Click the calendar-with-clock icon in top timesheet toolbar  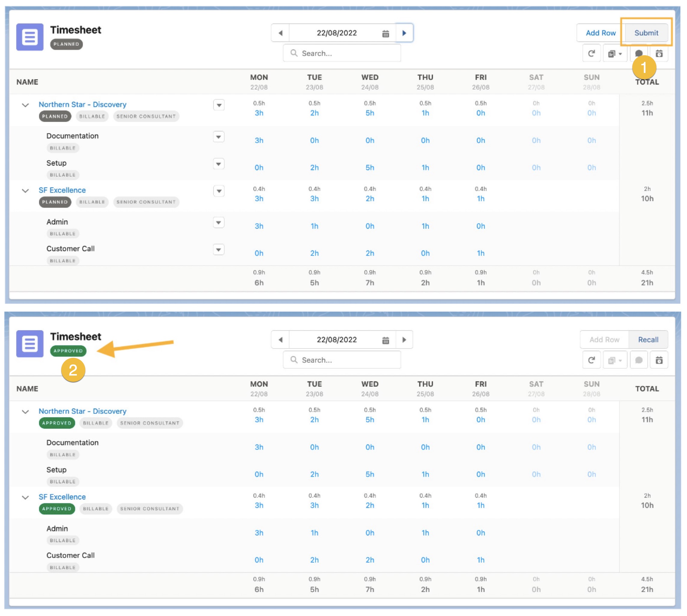(659, 53)
